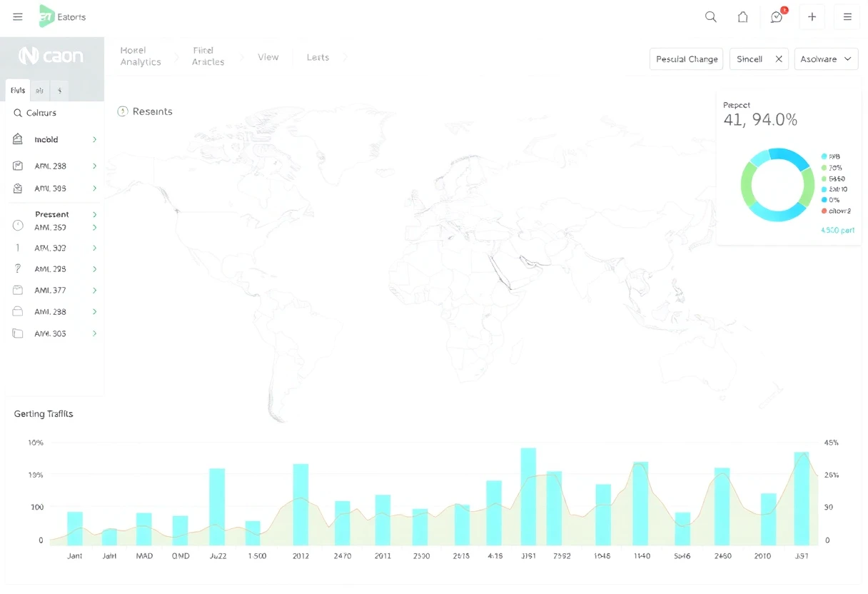Expand the AFM. 377 row chevron
868x594 pixels.
(x=94, y=291)
